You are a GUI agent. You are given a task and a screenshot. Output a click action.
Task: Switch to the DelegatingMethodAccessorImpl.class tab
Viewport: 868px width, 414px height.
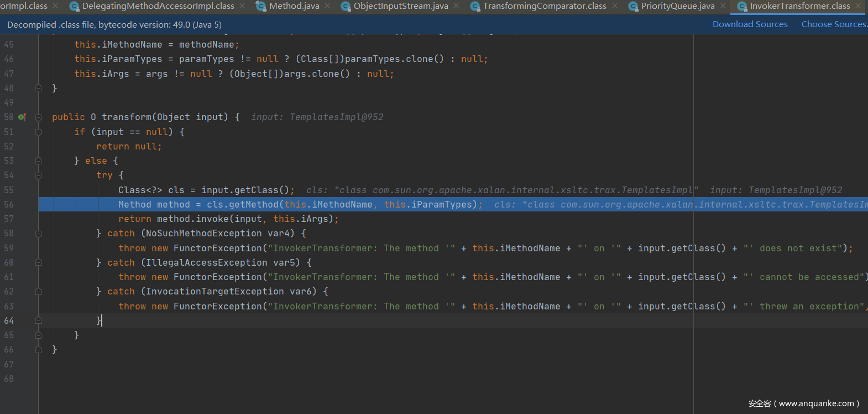158,6
